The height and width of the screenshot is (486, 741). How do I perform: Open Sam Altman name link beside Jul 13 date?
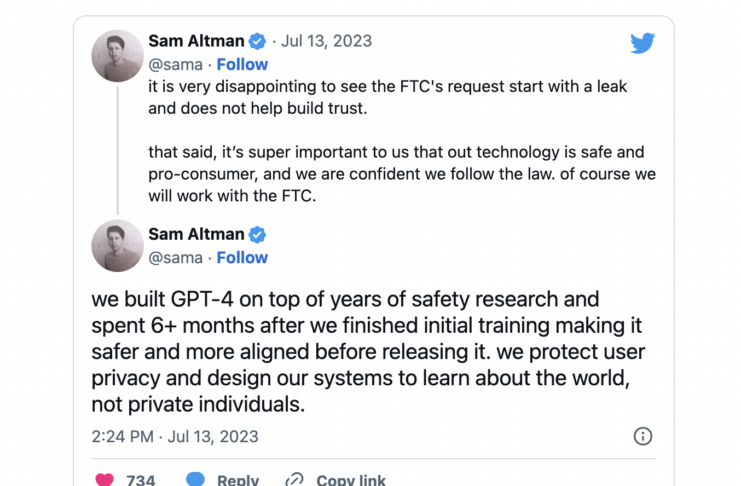click(x=196, y=41)
